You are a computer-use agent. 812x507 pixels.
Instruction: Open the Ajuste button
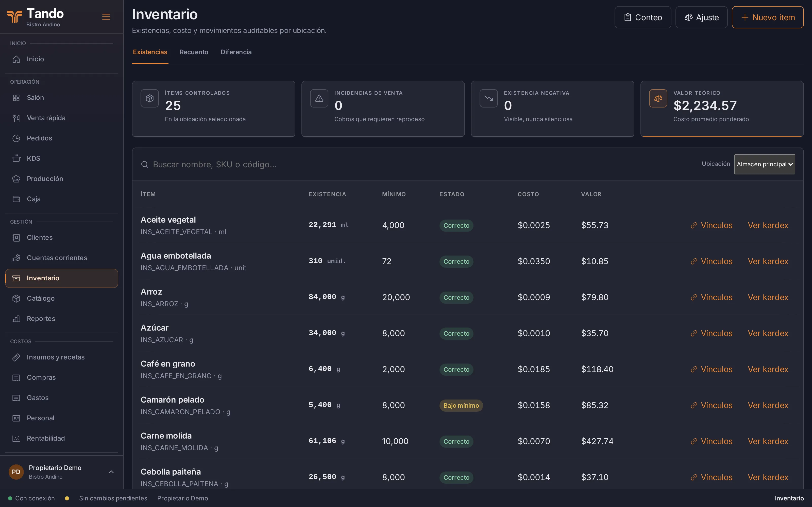[701, 17]
